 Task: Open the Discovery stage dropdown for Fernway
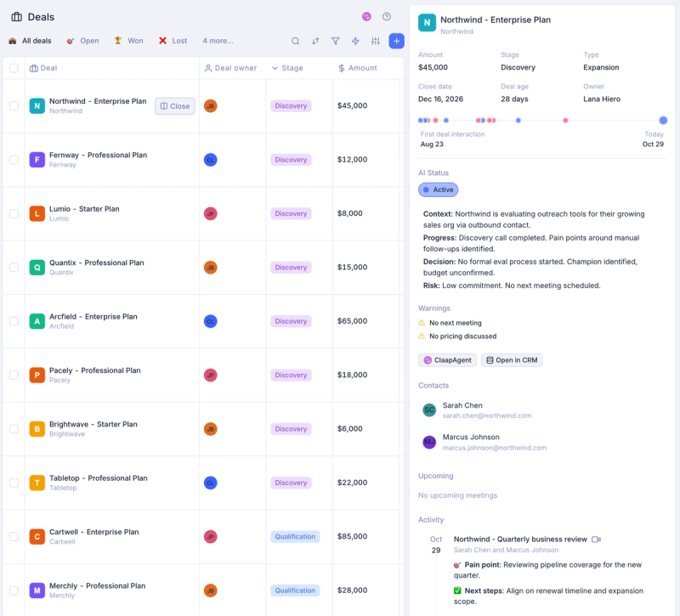click(x=291, y=160)
